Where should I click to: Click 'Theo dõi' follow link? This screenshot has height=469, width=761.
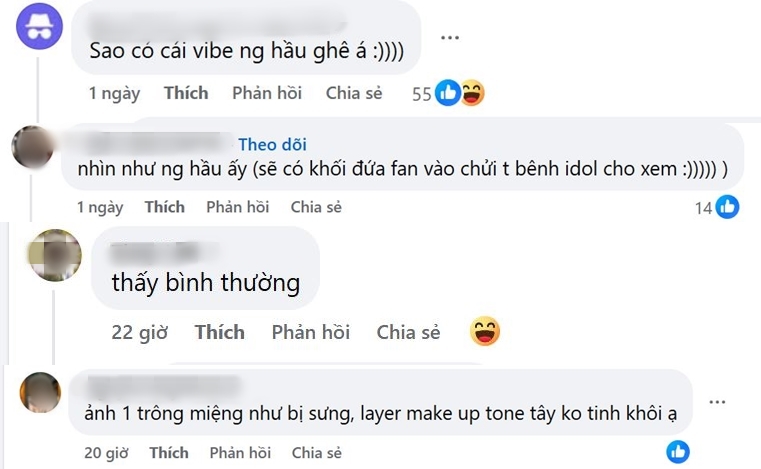[272, 144]
